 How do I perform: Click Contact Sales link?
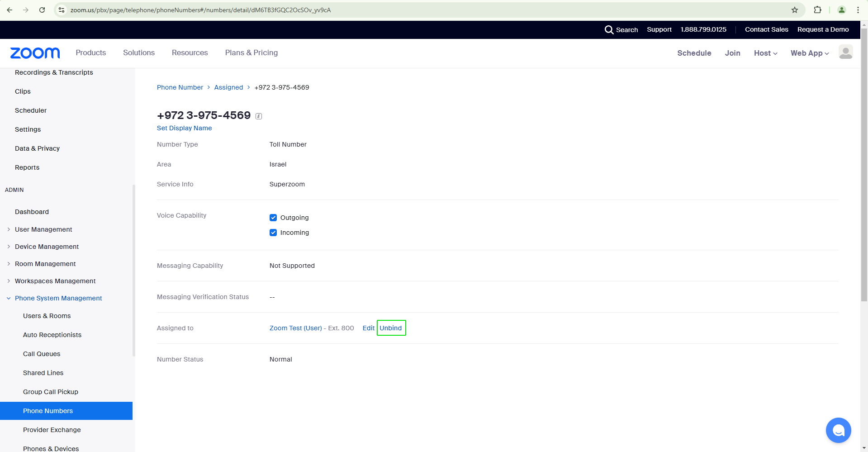tap(767, 29)
